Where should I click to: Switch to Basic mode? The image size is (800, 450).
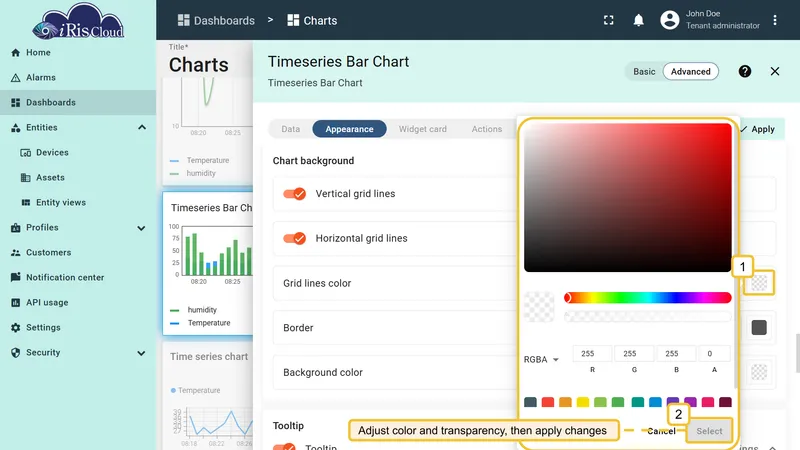[644, 71]
